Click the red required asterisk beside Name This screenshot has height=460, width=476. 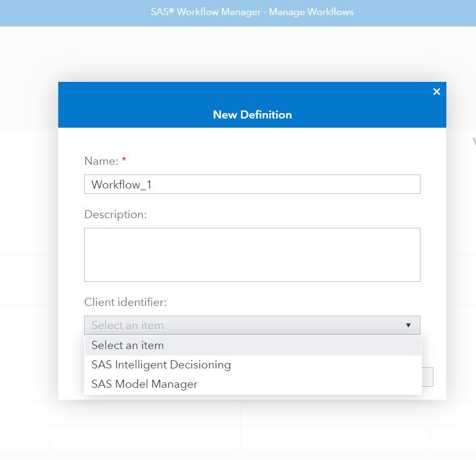click(x=124, y=159)
